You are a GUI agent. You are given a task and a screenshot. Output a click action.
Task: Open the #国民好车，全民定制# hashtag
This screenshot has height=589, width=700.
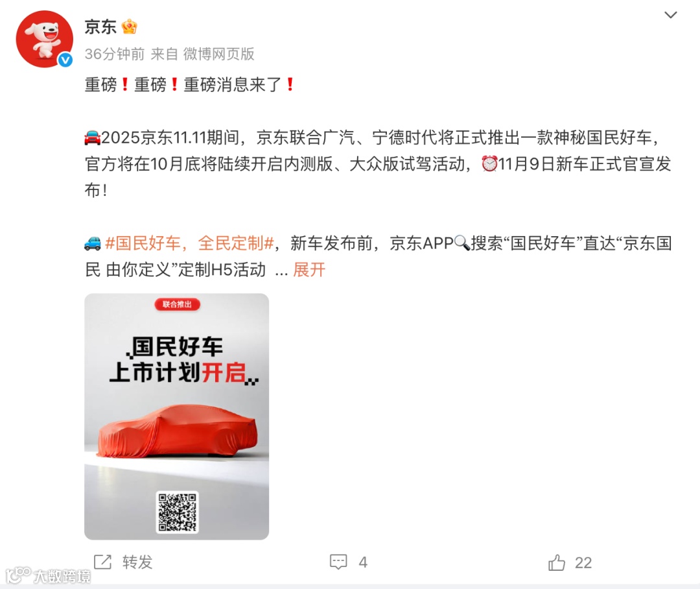pos(189,243)
